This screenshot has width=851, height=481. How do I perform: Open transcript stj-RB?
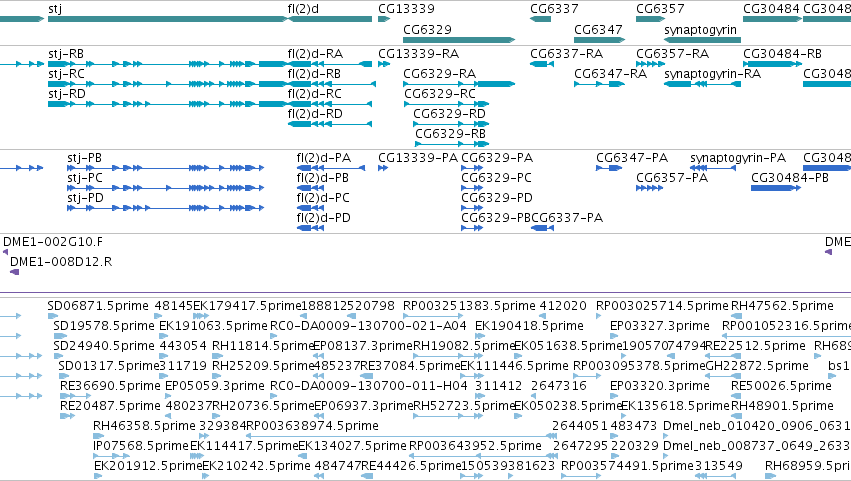[x=66, y=54]
